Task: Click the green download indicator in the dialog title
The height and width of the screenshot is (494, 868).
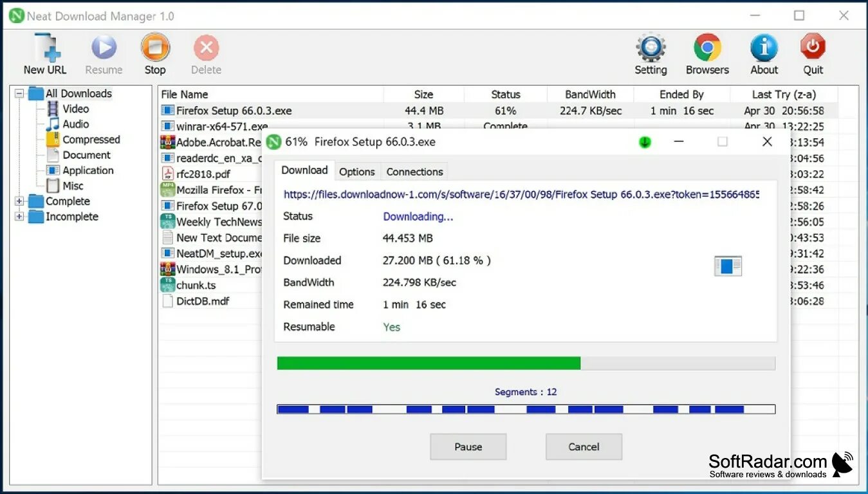Action: (645, 142)
